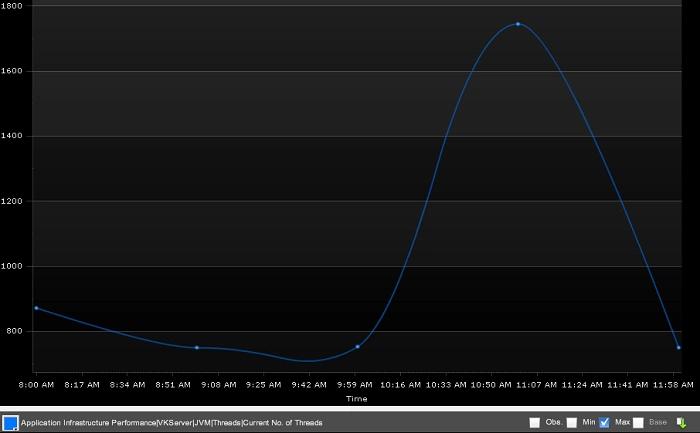Click the 8:00 AM time axis label
Viewport: 700px width, 433px height.
[36, 384]
